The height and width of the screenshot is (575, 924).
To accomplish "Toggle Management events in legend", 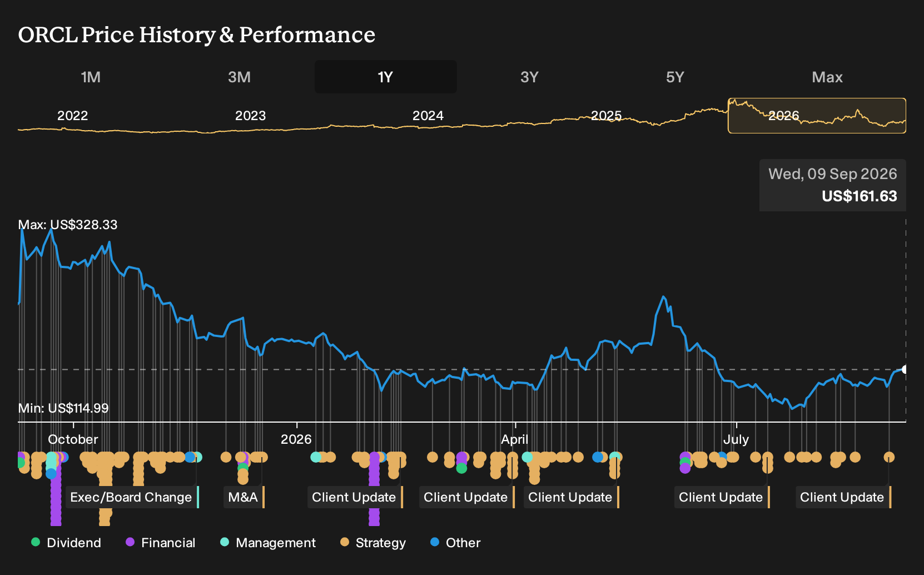I will tap(268, 543).
